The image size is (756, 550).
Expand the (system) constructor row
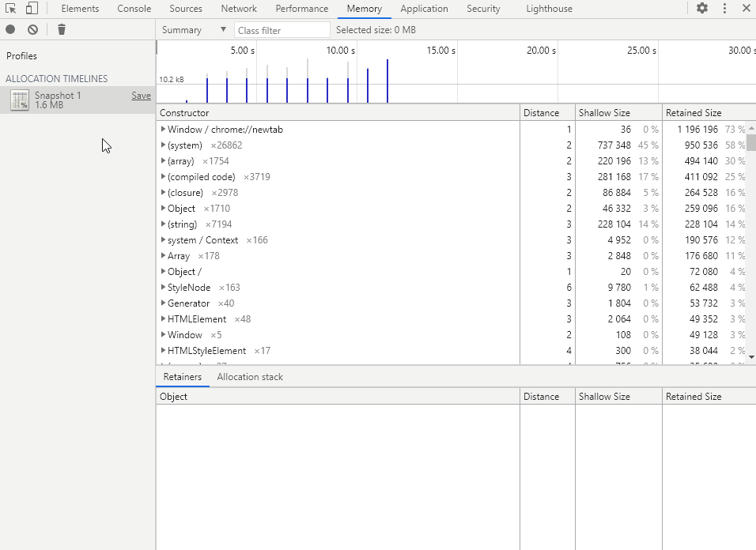(x=163, y=145)
